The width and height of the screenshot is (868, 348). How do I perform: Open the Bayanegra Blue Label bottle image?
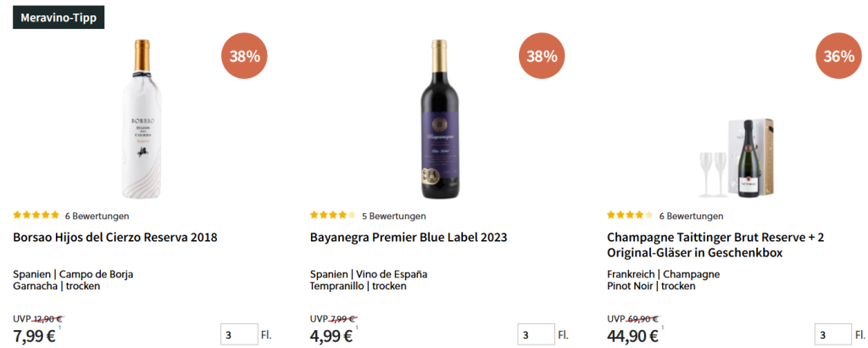click(437, 117)
